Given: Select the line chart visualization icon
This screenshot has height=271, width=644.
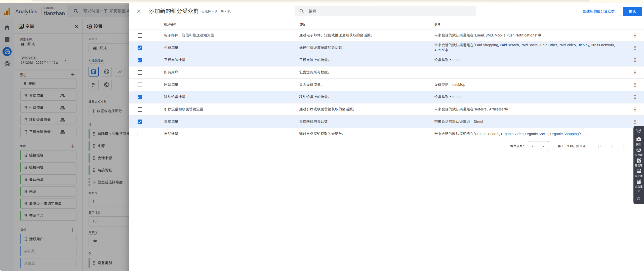Looking at the screenshot, I should click(x=120, y=72).
